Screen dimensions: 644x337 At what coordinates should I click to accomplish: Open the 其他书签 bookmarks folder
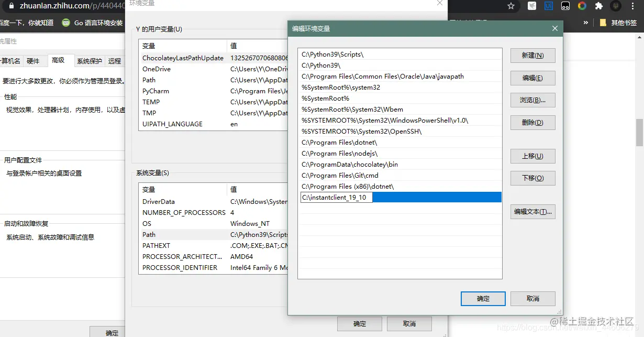[618, 23]
